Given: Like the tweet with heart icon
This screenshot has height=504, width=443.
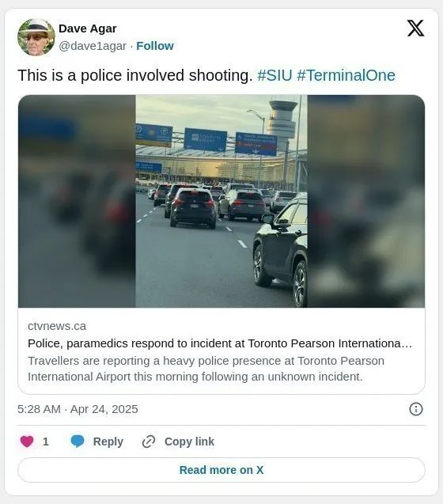Looking at the screenshot, I should (27, 441).
